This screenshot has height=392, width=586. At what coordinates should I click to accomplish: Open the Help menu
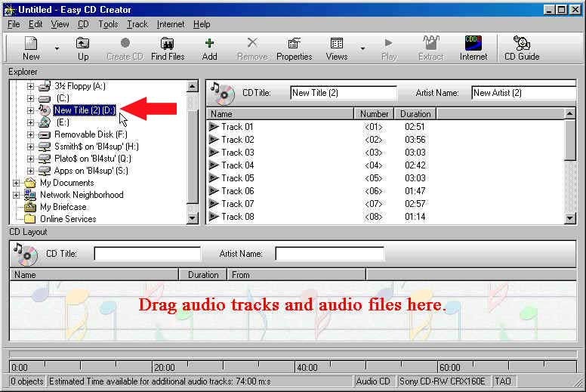click(x=202, y=24)
